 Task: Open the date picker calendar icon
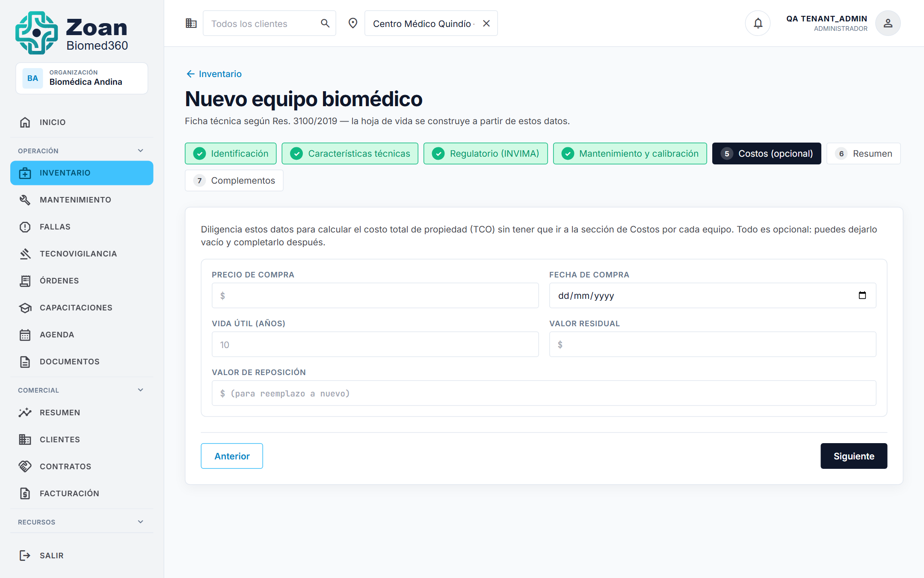pos(862,295)
